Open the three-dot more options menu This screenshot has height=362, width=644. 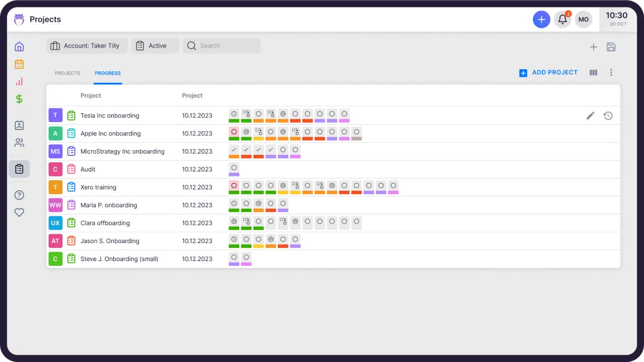[611, 72]
